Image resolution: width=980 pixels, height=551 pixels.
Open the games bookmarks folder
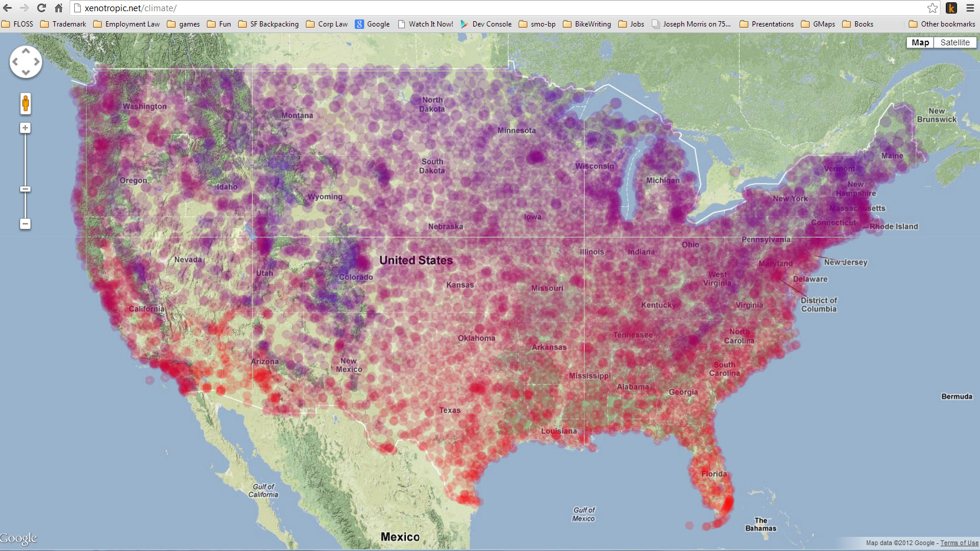point(183,24)
